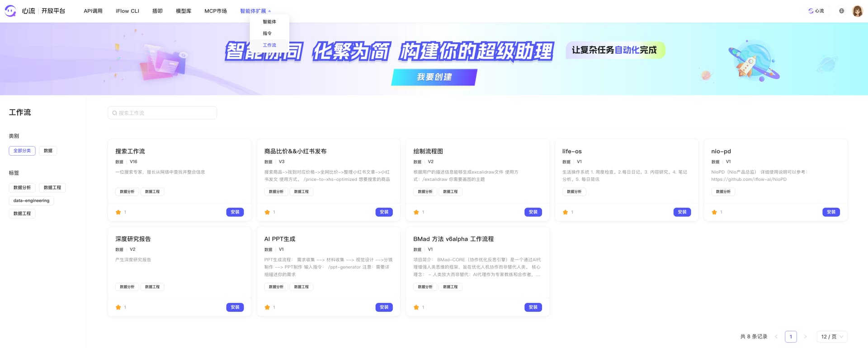Click the star icon on the AI PPT生成 card

(x=267, y=307)
